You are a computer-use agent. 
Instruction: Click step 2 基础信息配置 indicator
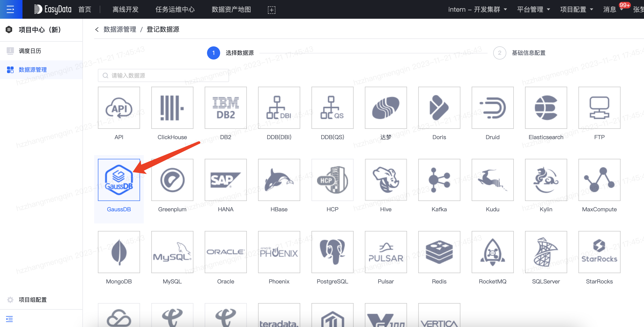pos(519,53)
